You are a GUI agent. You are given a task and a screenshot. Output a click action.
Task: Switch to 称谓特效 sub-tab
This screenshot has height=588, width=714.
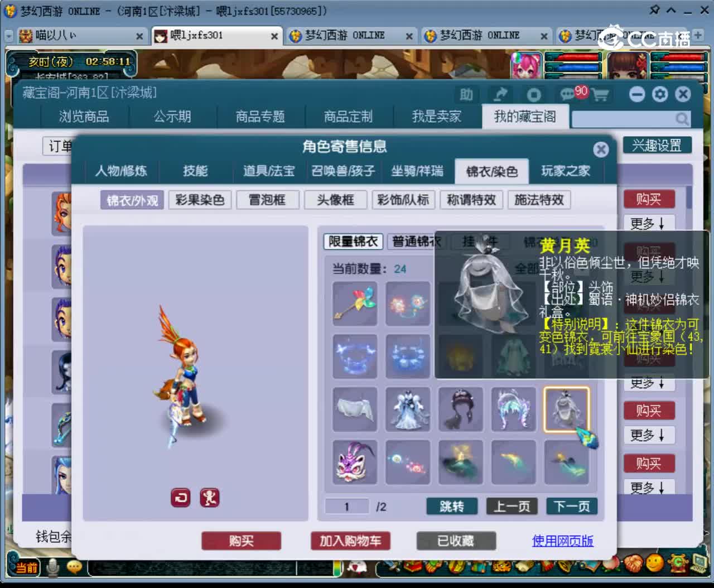471,200
